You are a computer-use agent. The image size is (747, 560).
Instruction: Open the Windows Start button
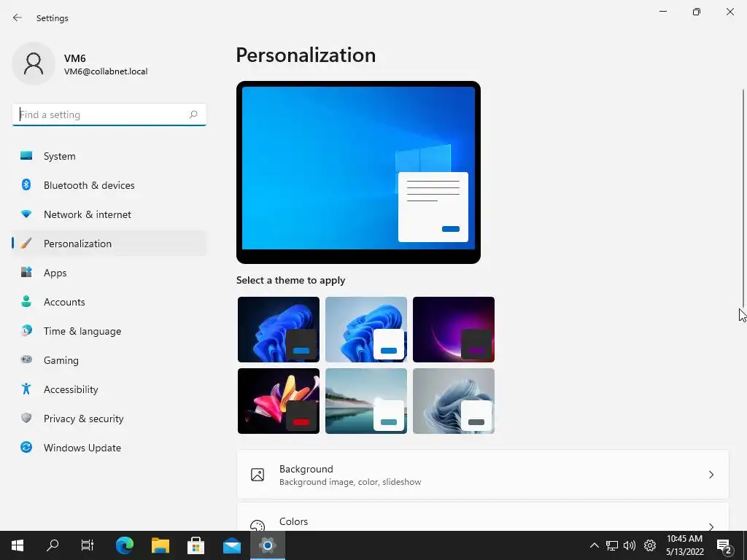coord(18,545)
